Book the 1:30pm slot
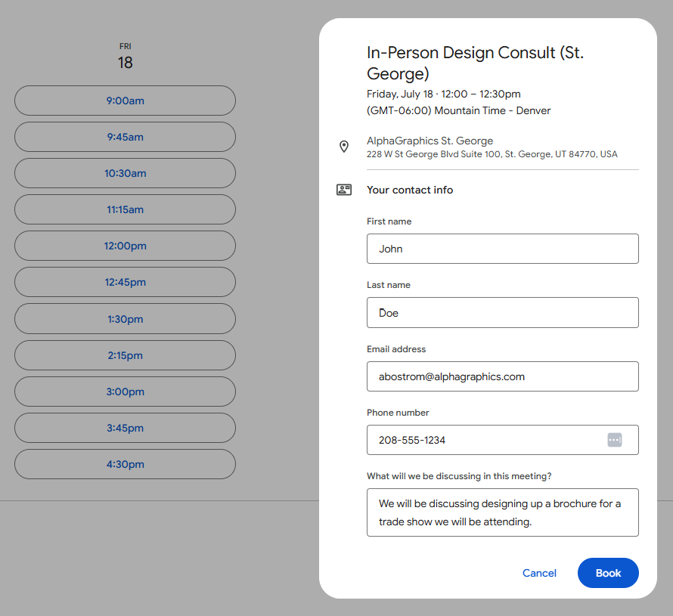The height and width of the screenshot is (616, 673). [125, 319]
